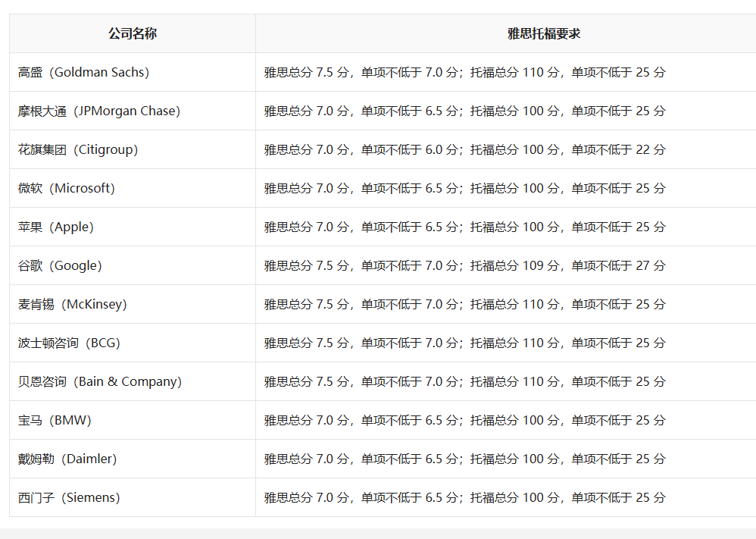Click the 公司名称 column header
Viewport: 756px width, 539px height.
point(133,33)
